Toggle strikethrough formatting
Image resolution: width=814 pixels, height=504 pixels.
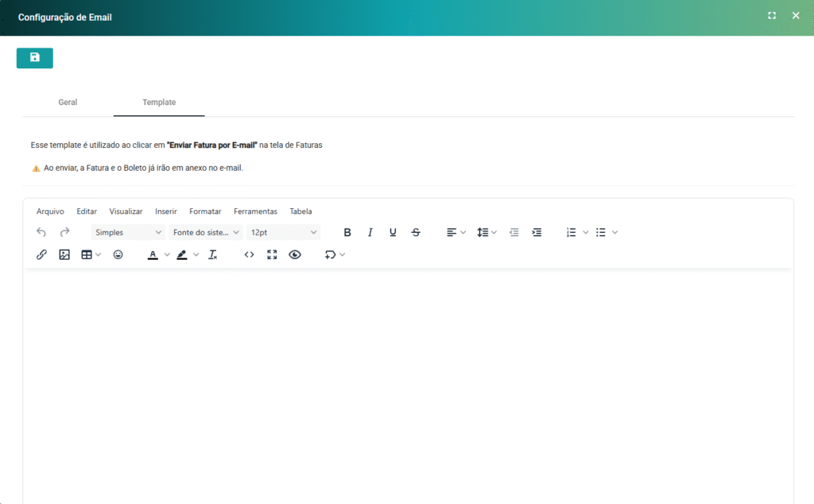[416, 232]
